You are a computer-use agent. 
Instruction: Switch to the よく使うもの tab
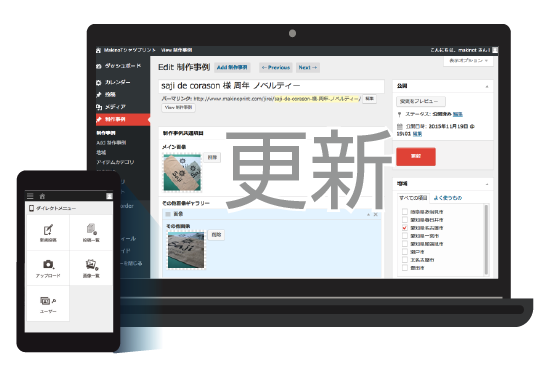pyautogui.click(x=448, y=198)
